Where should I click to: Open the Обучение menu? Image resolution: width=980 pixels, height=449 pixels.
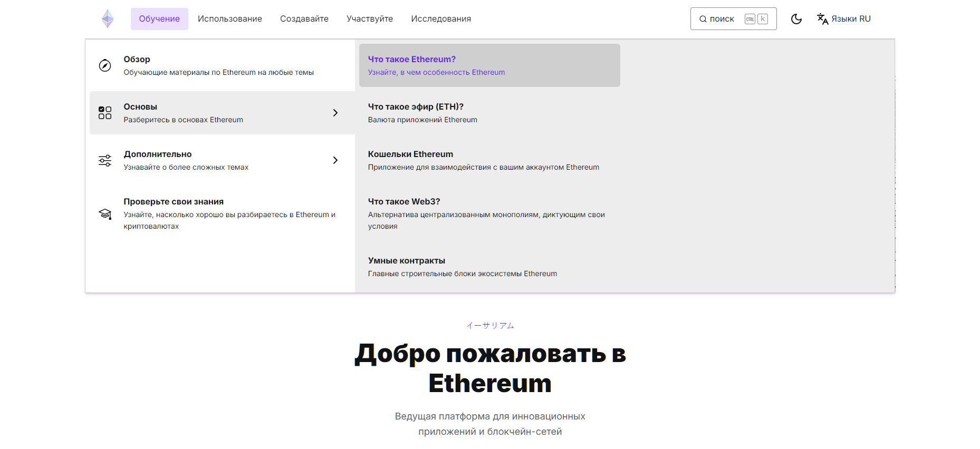pyautogui.click(x=159, y=19)
